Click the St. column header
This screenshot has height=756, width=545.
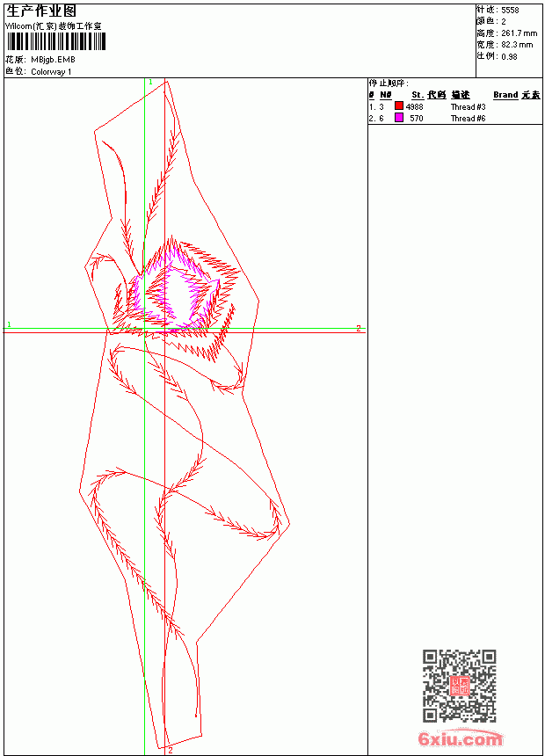point(418,95)
